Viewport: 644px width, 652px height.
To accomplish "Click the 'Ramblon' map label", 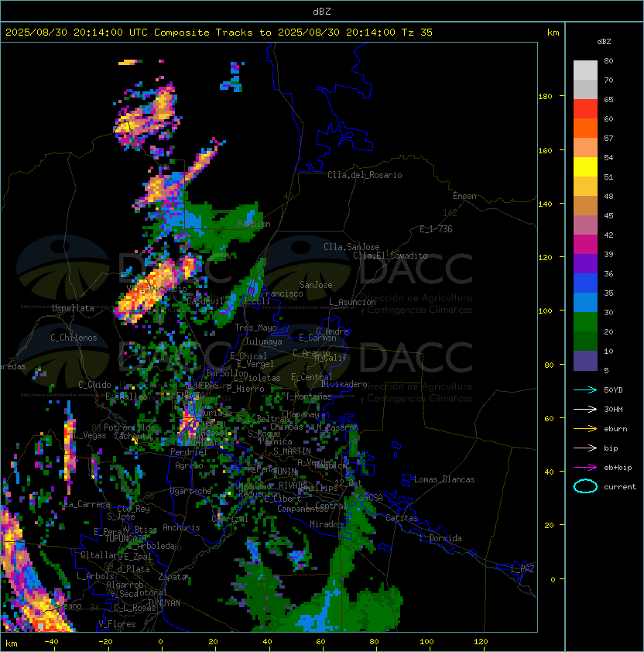I will coord(254,224).
